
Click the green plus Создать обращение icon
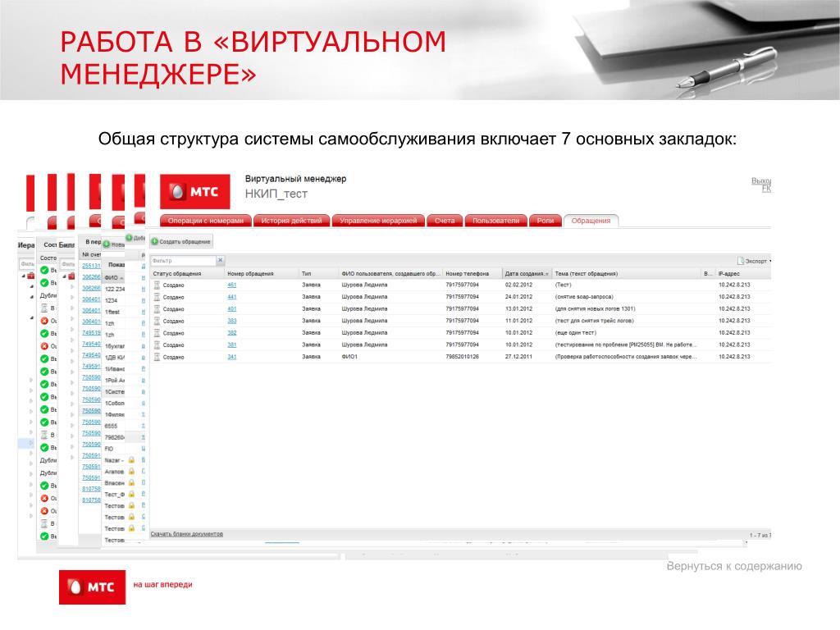(x=155, y=242)
